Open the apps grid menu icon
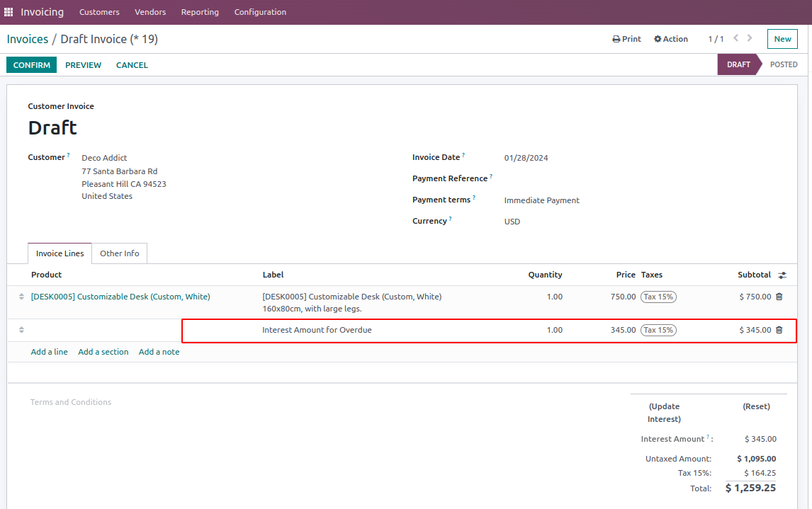Viewport: 812px width, 509px height. tap(9, 12)
